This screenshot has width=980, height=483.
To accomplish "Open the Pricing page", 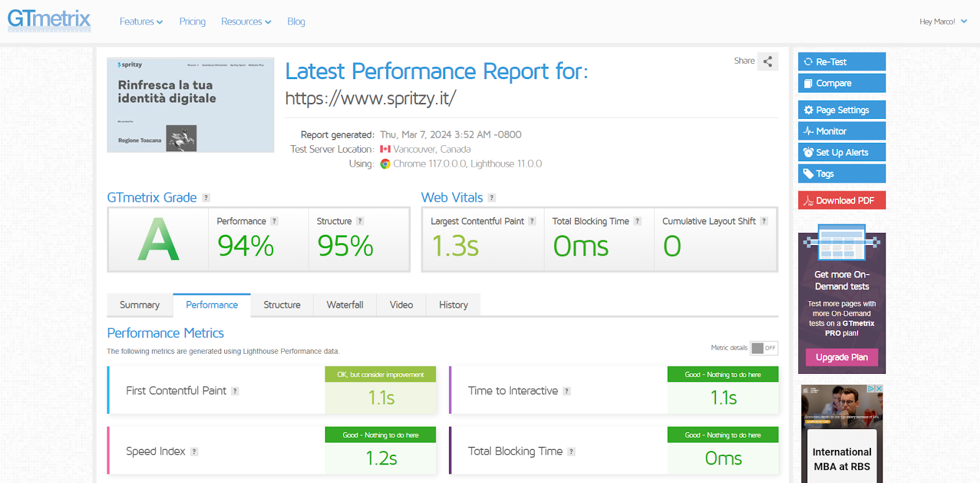I will [192, 21].
